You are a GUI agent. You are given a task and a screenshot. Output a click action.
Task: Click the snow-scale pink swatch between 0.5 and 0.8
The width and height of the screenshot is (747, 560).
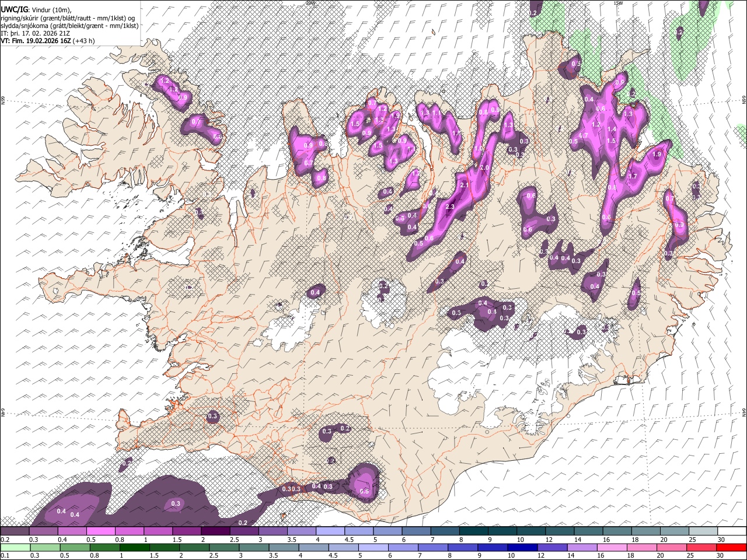[101, 531]
